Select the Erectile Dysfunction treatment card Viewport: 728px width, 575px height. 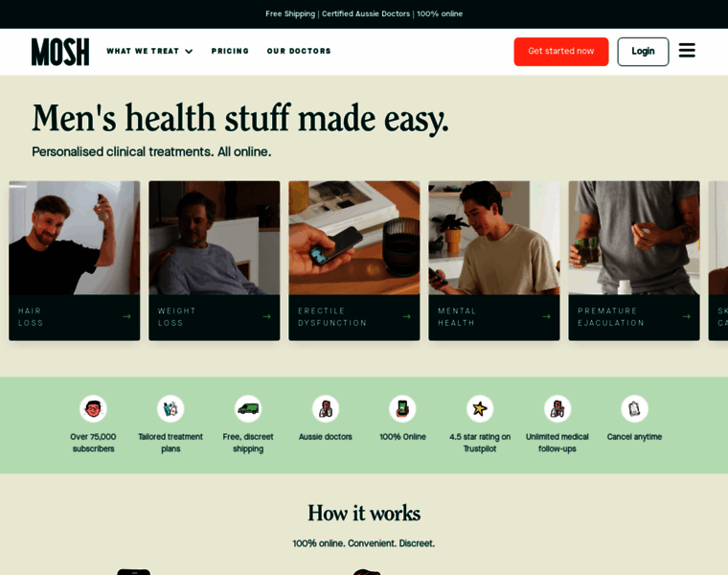354,261
